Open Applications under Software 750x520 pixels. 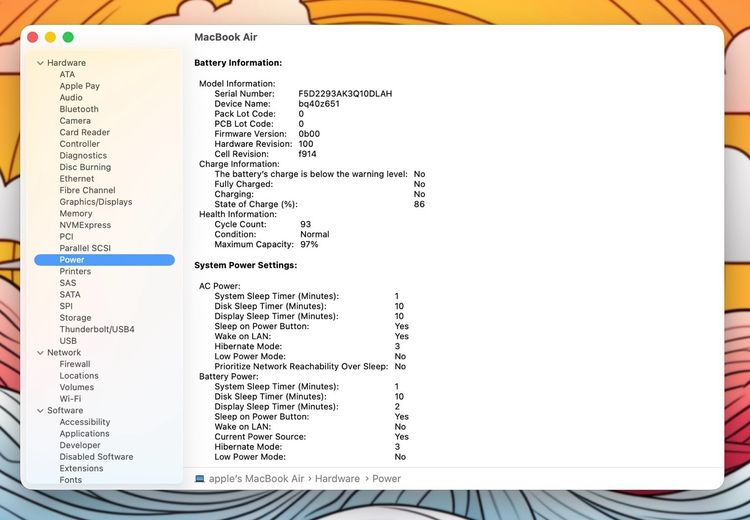point(84,434)
